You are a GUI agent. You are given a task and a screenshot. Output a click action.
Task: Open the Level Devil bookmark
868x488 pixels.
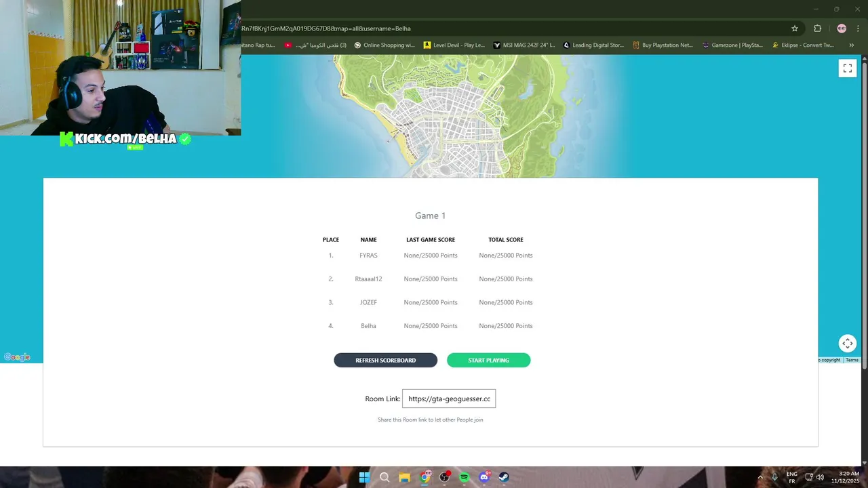[x=454, y=45]
